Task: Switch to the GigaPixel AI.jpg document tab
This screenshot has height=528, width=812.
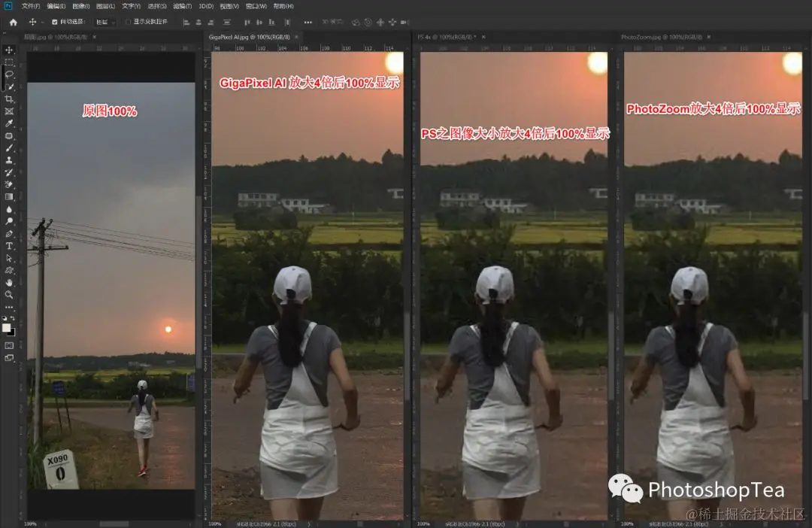Action: pyautogui.click(x=249, y=38)
